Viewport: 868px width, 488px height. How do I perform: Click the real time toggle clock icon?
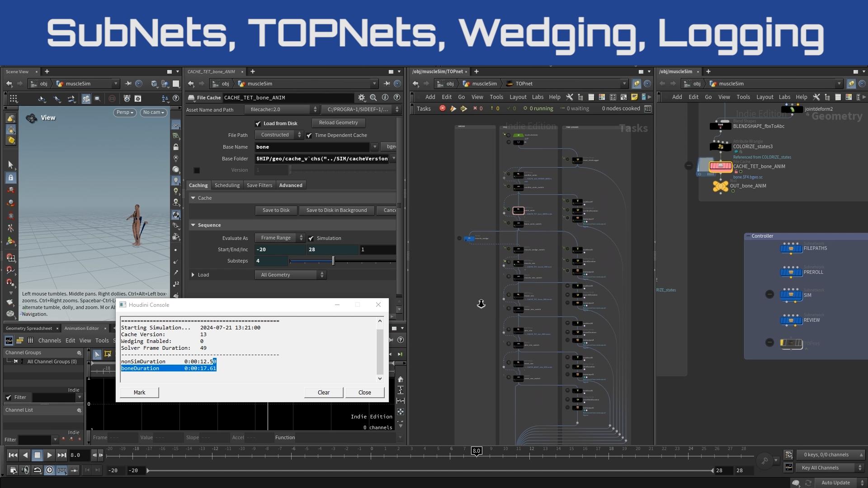click(x=49, y=470)
